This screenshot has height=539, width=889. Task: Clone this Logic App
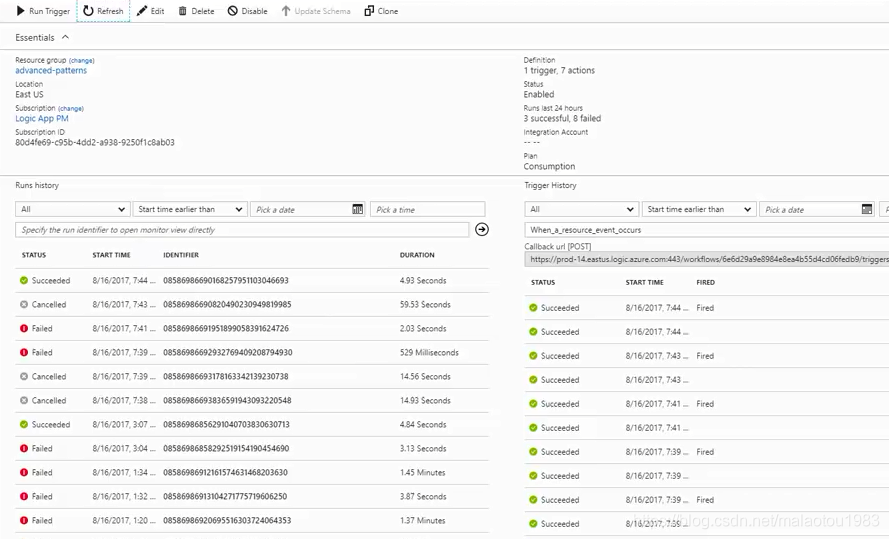pos(381,11)
